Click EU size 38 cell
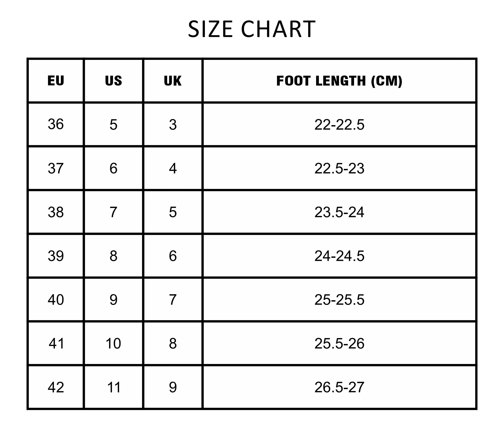Viewport: 504px width, 431px height. tap(56, 212)
